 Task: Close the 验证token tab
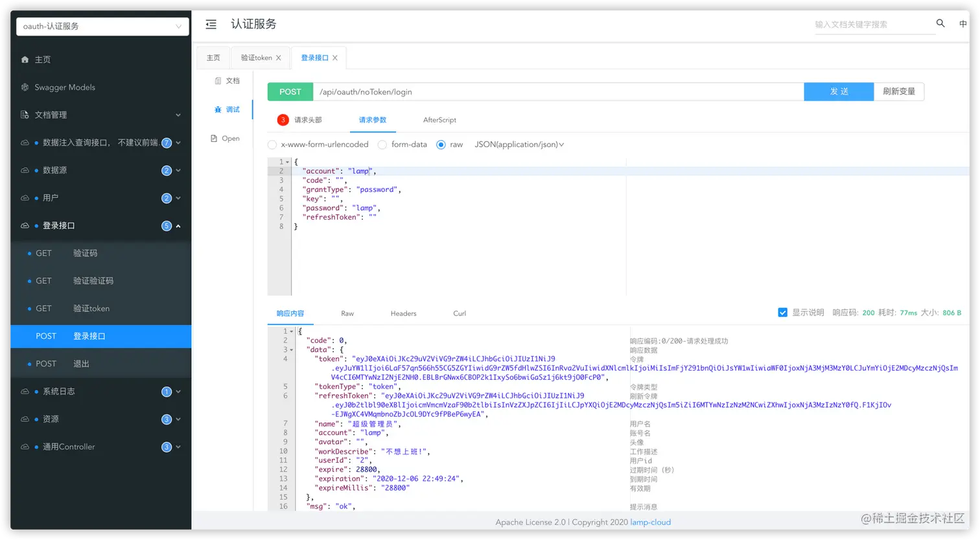(279, 58)
